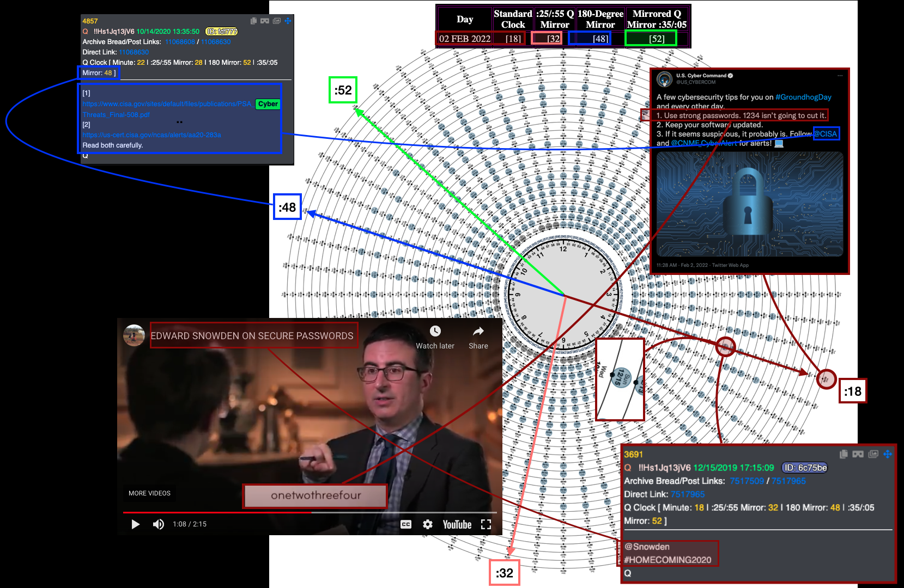Click the Mirrored Q Mirror [52] cell
This screenshot has width=904, height=588.
point(657,39)
